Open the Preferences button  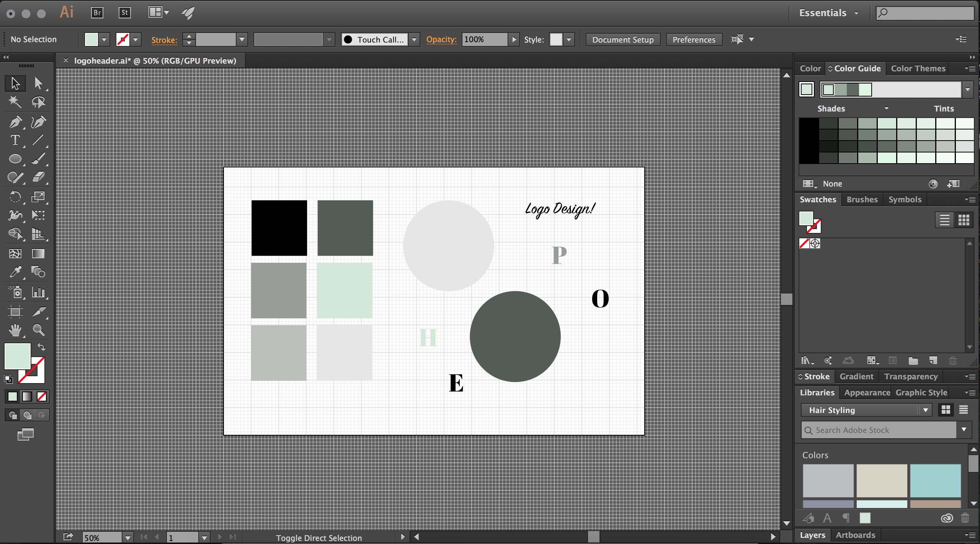(694, 39)
